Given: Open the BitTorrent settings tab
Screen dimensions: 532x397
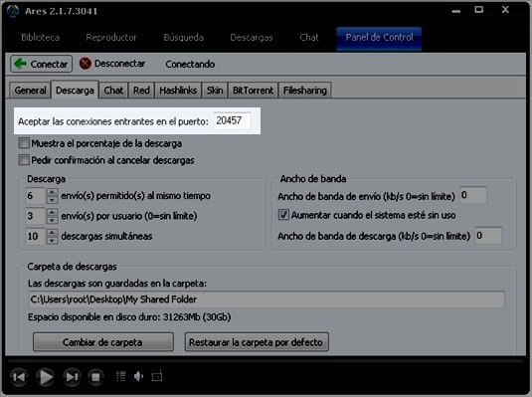Looking at the screenshot, I should pos(254,91).
